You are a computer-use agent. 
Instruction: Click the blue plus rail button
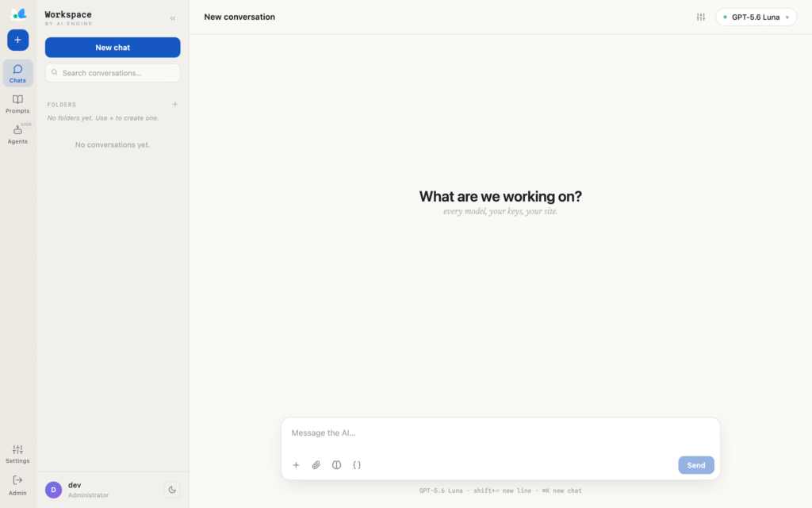17,40
